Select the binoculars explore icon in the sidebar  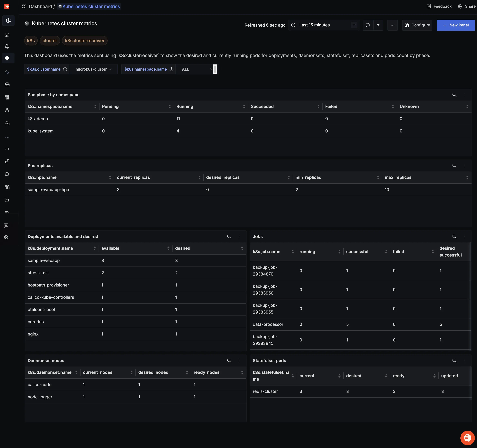7,187
